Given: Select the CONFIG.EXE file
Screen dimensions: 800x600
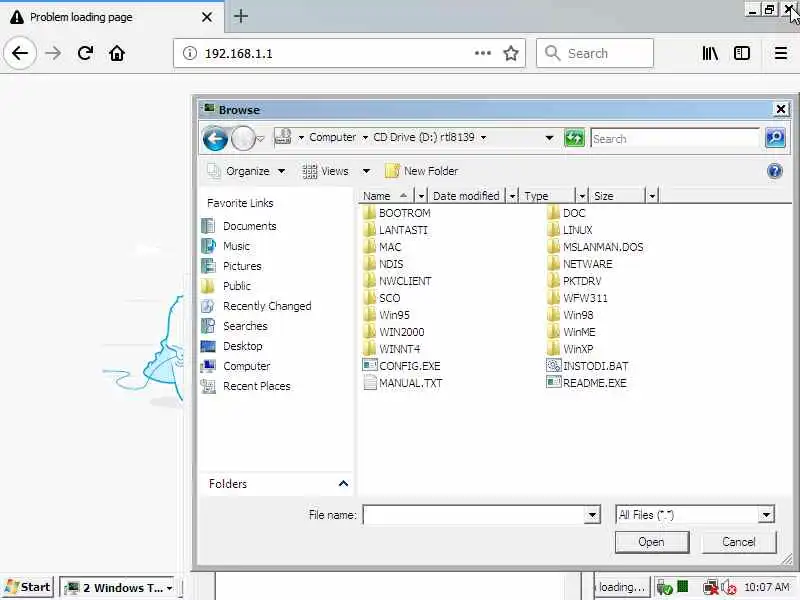Looking at the screenshot, I should click(x=402, y=366).
